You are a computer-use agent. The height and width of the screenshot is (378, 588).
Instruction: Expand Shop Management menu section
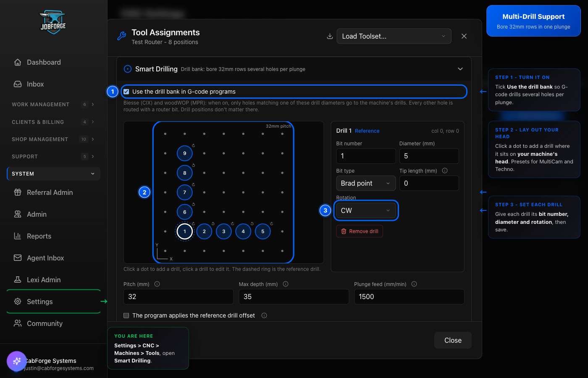[x=53, y=139]
